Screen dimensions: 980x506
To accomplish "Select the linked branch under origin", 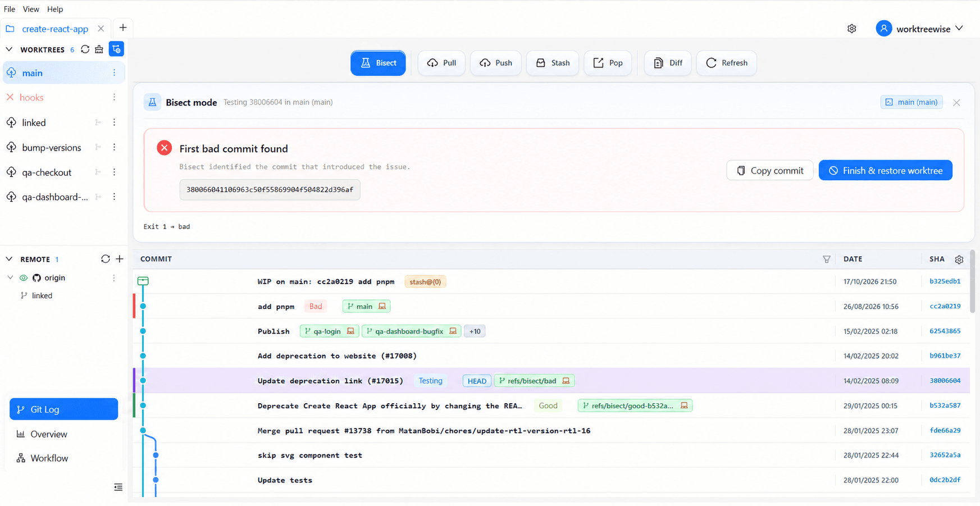I will coord(42,295).
